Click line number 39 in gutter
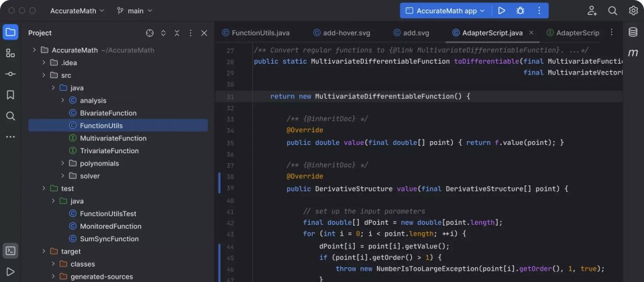The height and width of the screenshot is (282, 644). click(229, 189)
